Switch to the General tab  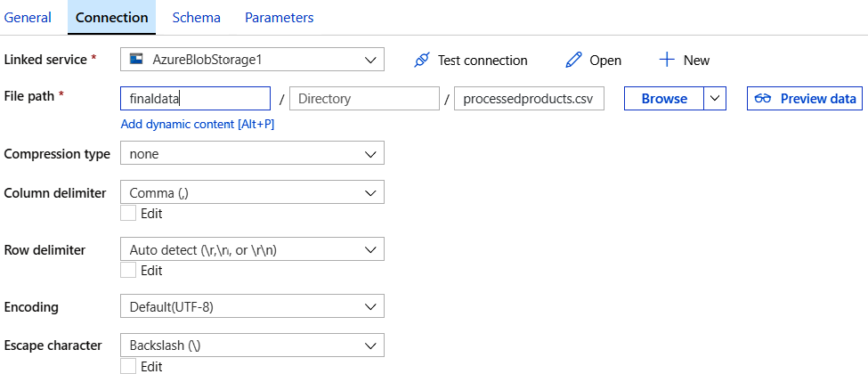coord(28,17)
